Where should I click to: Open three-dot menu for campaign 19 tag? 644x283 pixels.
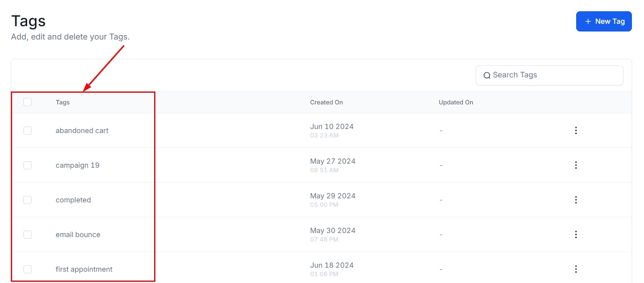[x=576, y=165]
